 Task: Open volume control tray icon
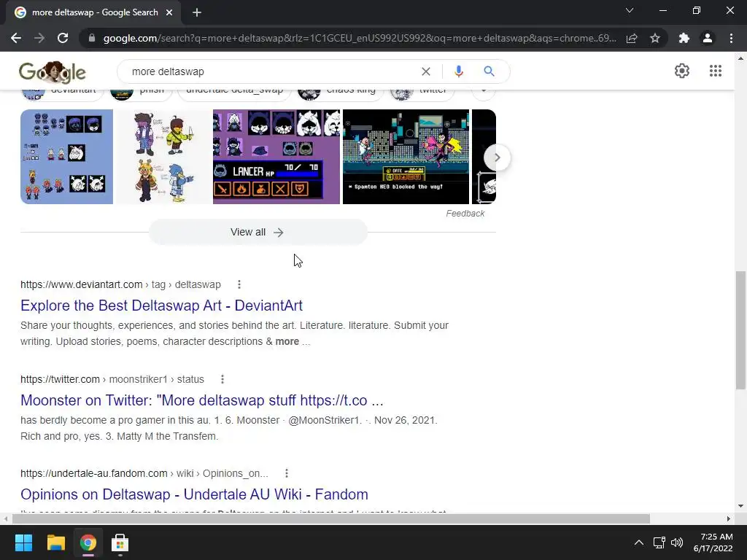pyautogui.click(x=676, y=542)
